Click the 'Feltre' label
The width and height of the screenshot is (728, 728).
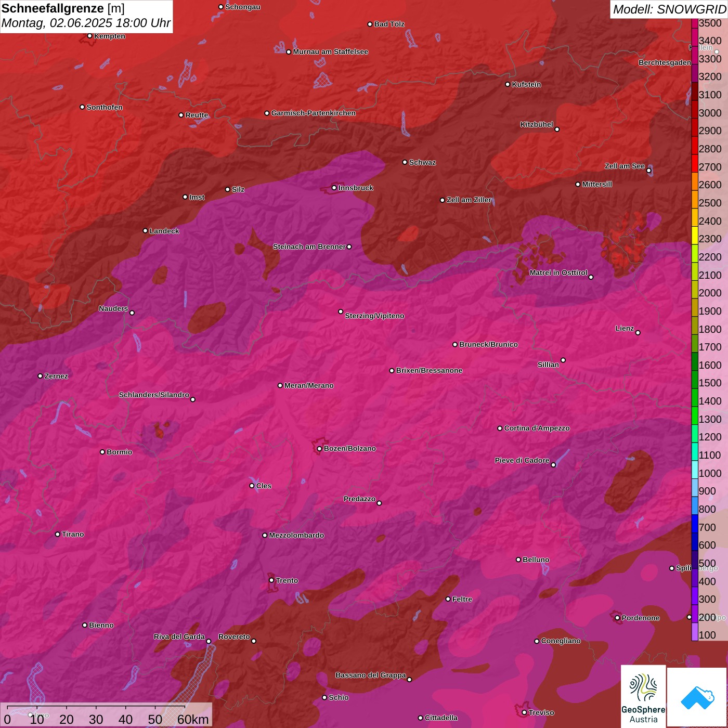[x=462, y=599]
